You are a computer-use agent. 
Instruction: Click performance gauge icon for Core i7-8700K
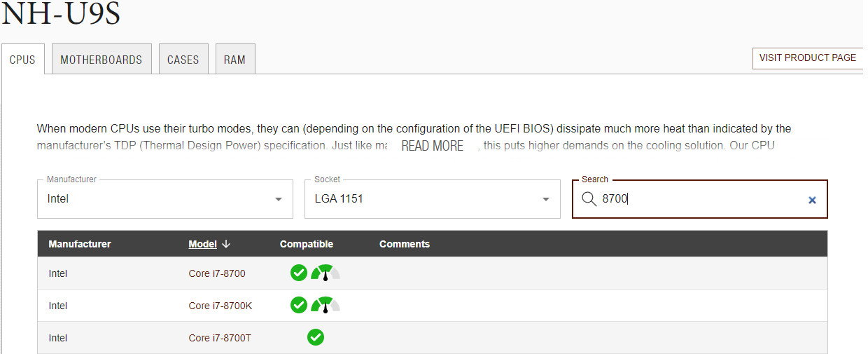[x=325, y=305]
